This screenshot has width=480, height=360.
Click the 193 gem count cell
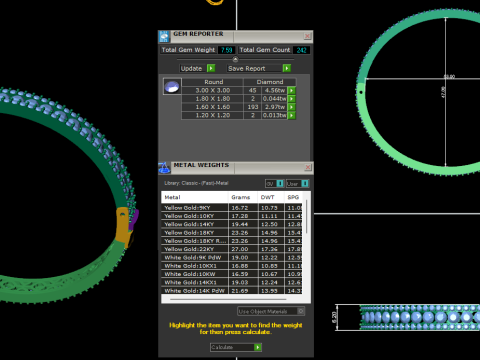click(253, 107)
